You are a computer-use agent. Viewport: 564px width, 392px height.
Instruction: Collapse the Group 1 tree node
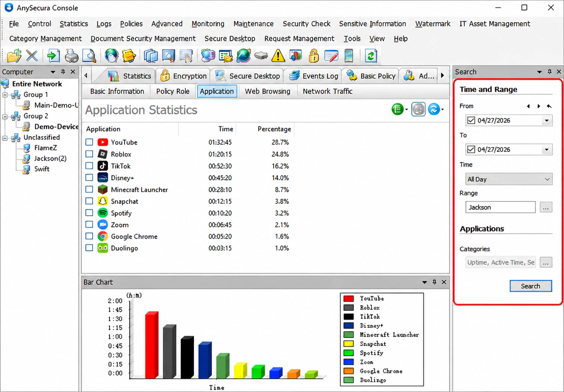[5, 95]
